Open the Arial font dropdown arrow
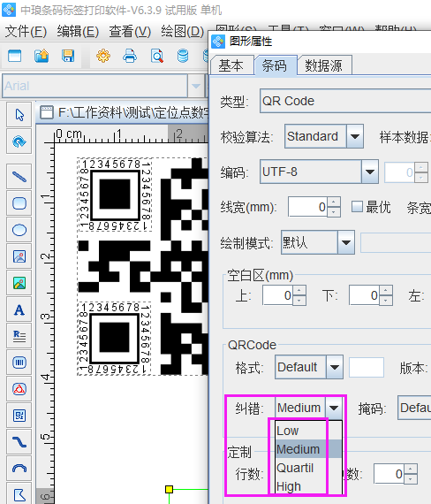The height and width of the screenshot is (504, 431). click(195, 86)
